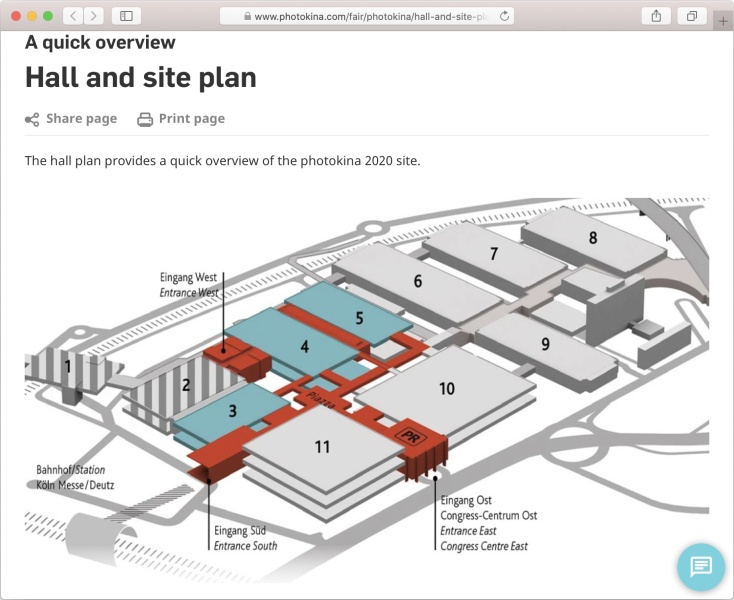Click the Share page link
This screenshot has height=600, width=734.
click(x=81, y=119)
